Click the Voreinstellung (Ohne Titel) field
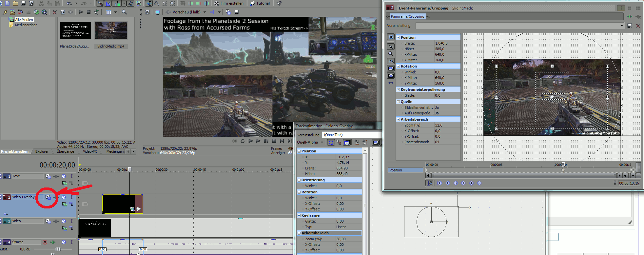This screenshot has width=644, height=255. pos(352,135)
